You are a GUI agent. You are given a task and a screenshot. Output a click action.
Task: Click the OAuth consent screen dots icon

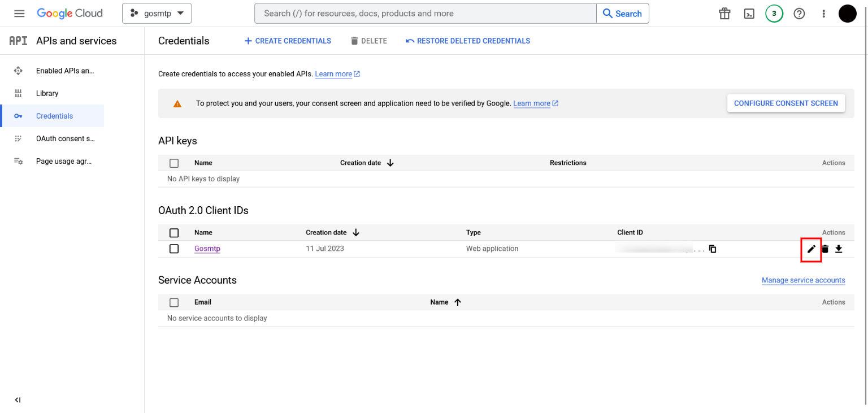click(18, 138)
